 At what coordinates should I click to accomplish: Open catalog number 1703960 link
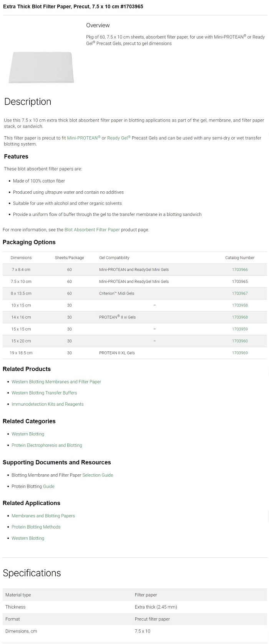[240, 341]
